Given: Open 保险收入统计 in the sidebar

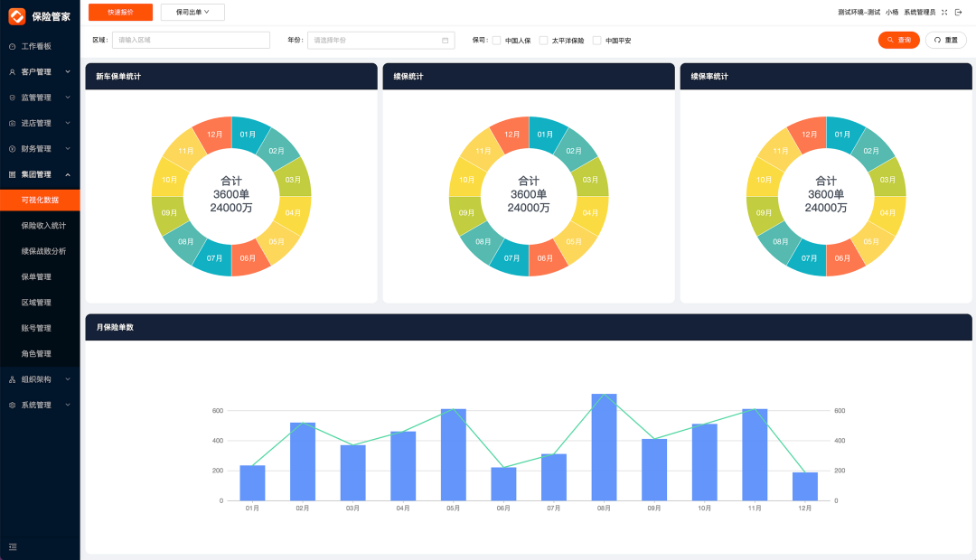Looking at the screenshot, I should coord(43,225).
